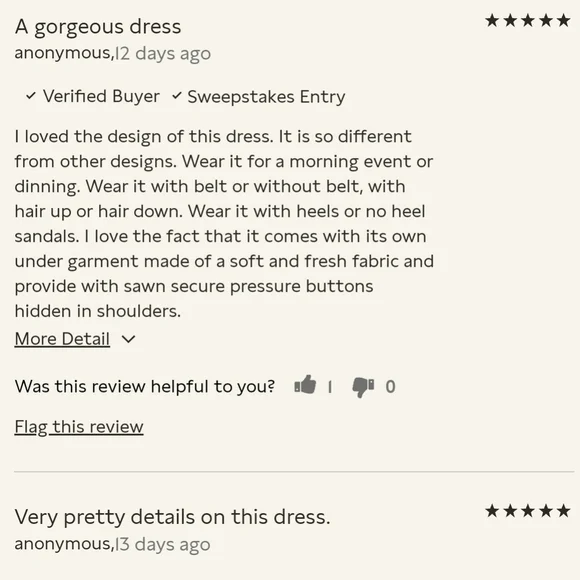
Task: Click last star of pretty details rating
Action: click(x=563, y=511)
